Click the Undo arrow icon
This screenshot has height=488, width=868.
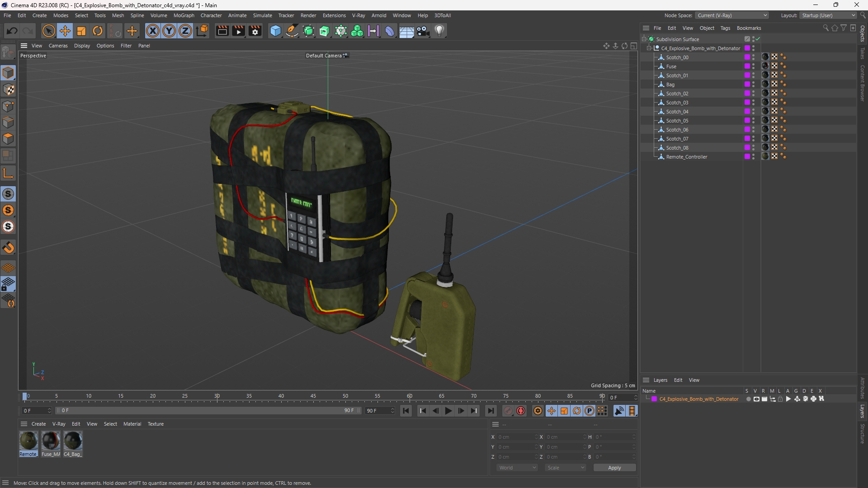click(12, 31)
